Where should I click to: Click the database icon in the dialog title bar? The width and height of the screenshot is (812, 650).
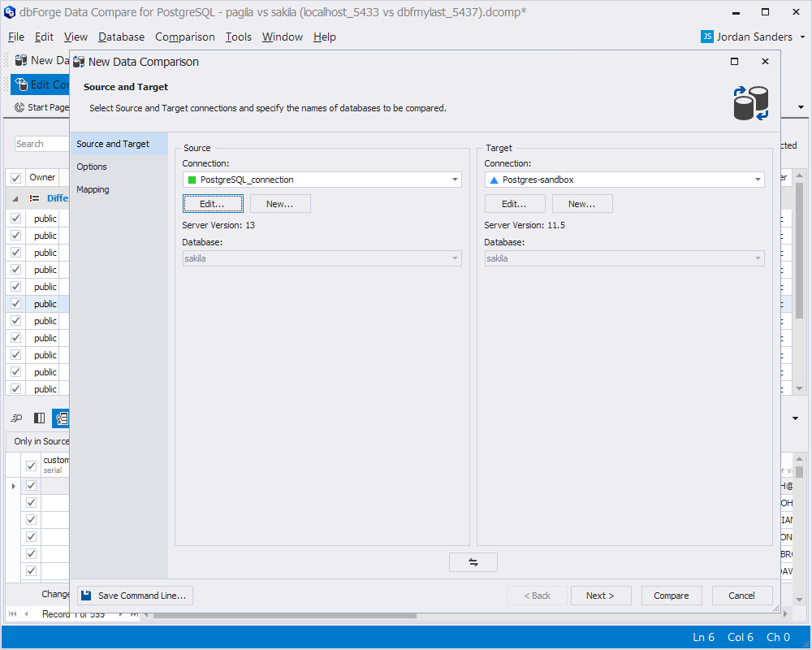tap(79, 62)
